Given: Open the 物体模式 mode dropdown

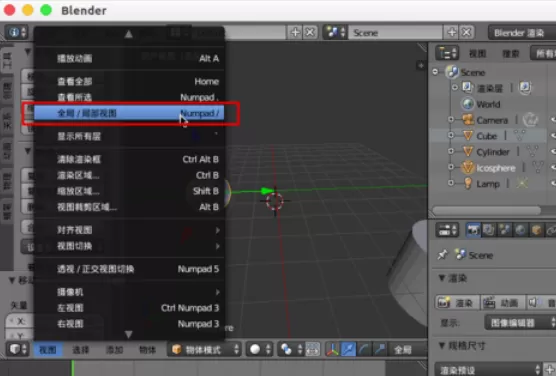Looking at the screenshot, I should tap(205, 349).
